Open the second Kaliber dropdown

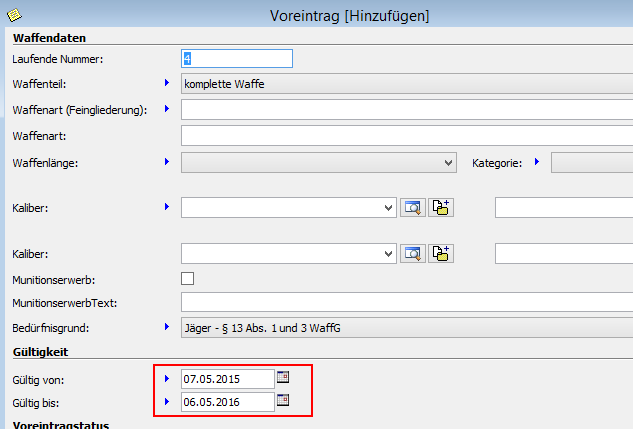[389, 253]
